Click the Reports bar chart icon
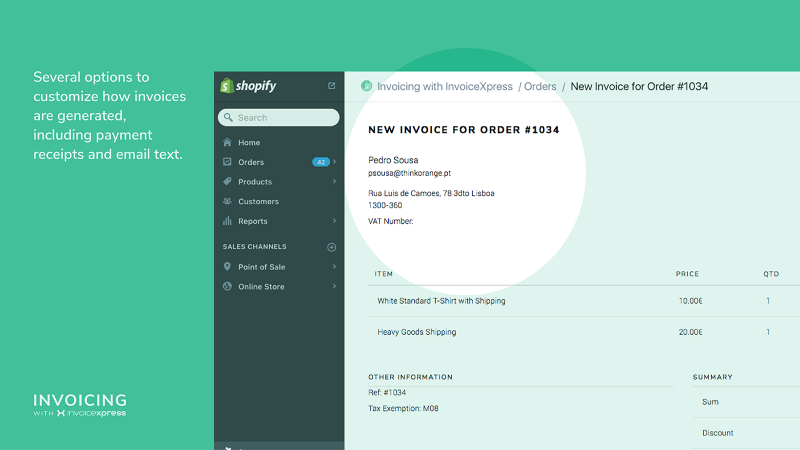This screenshot has width=800, height=450. click(227, 221)
